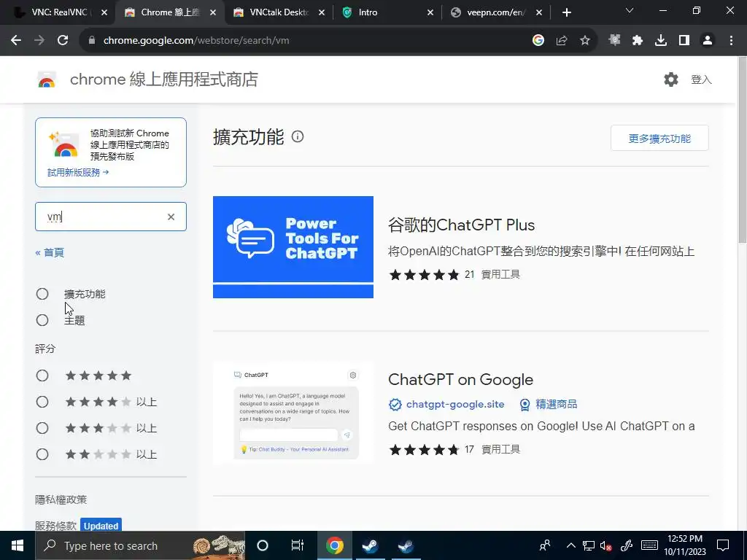
Task: Filter by five-star rating
Action: coord(42,376)
